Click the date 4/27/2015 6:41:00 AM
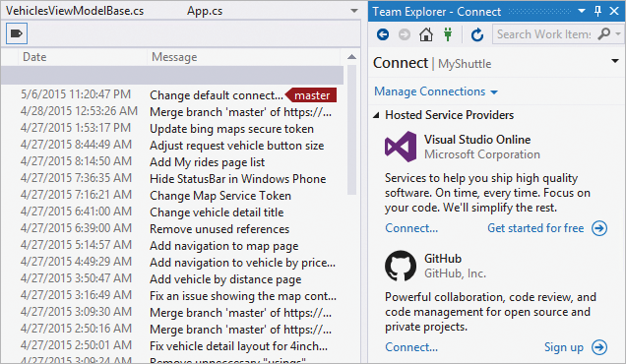Screen dimensions: 626x364 coord(76,212)
